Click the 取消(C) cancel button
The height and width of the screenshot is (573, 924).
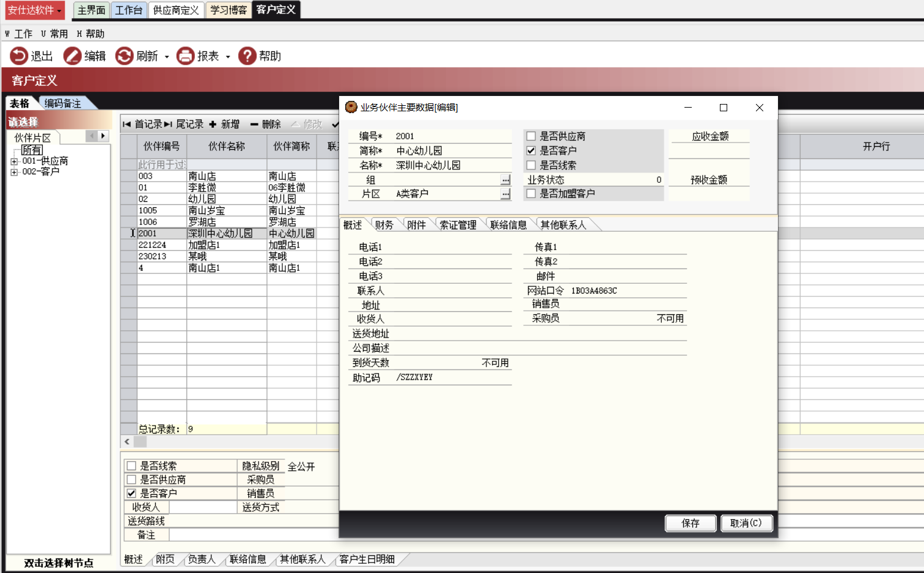[x=746, y=523]
